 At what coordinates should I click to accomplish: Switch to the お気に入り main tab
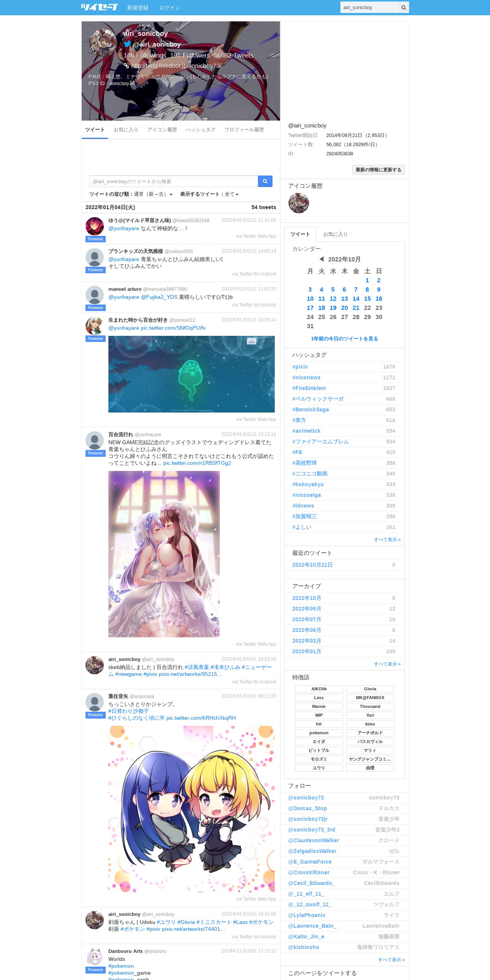[126, 130]
